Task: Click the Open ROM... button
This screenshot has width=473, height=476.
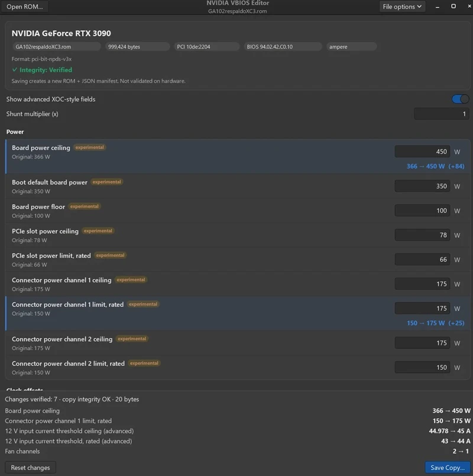Action: (x=25, y=7)
